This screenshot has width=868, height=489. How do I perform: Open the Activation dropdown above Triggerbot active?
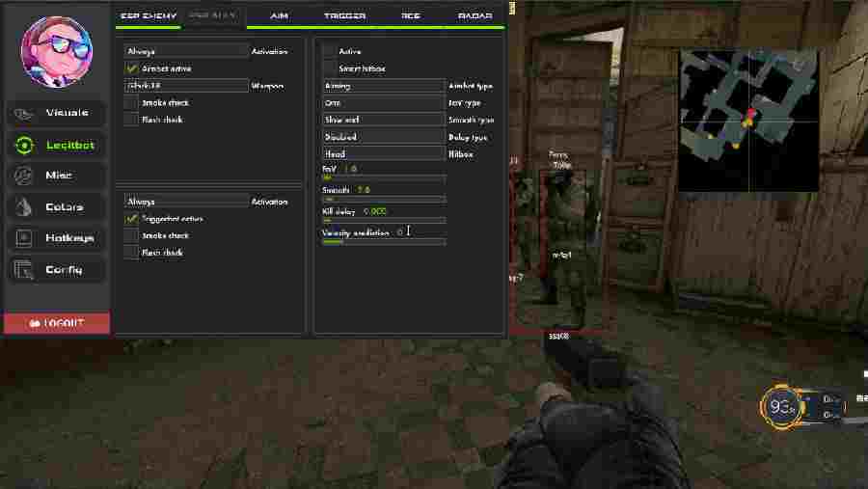[x=186, y=202]
